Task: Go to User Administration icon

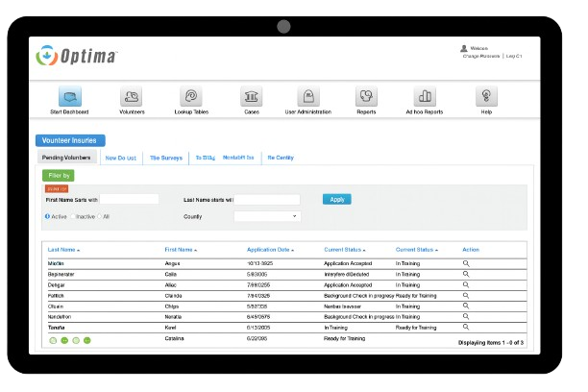Action: [307, 97]
